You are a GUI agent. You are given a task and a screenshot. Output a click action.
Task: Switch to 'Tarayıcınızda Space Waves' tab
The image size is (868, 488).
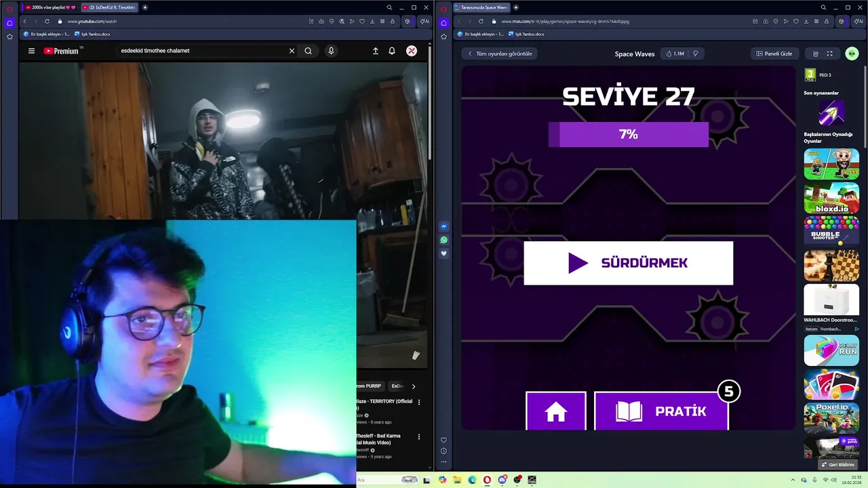(x=481, y=7)
